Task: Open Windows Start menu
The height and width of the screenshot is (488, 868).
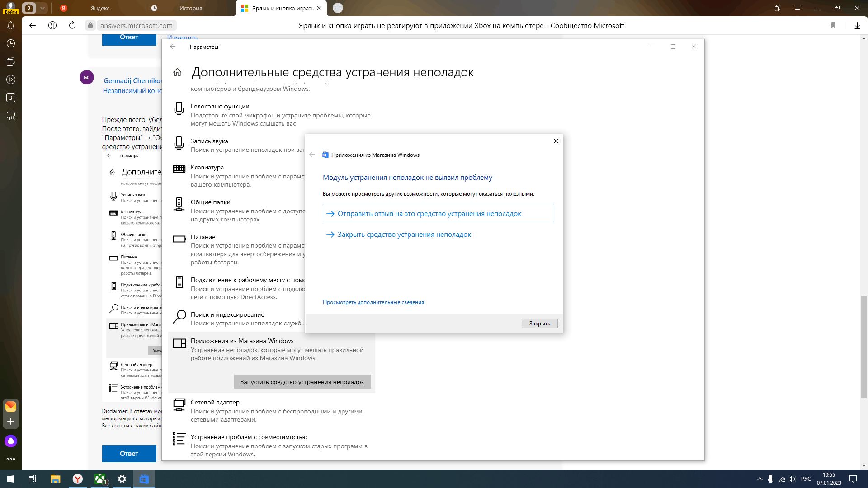Action: tap(11, 479)
